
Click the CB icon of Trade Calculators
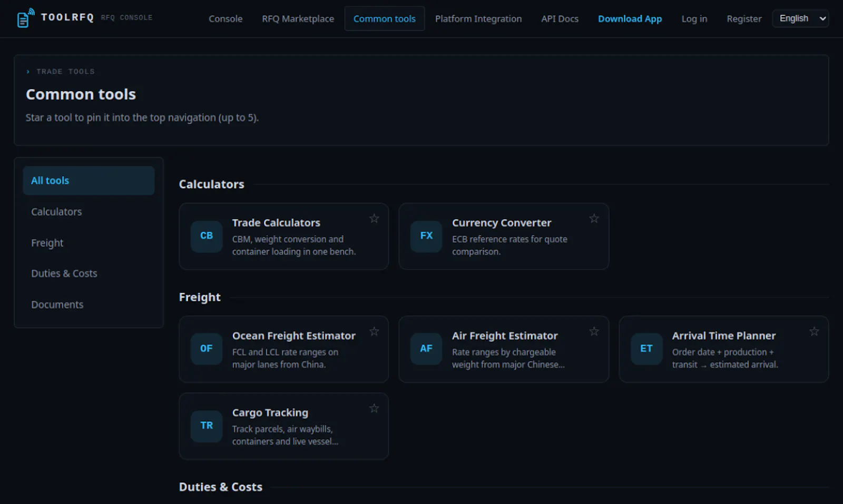pos(207,236)
